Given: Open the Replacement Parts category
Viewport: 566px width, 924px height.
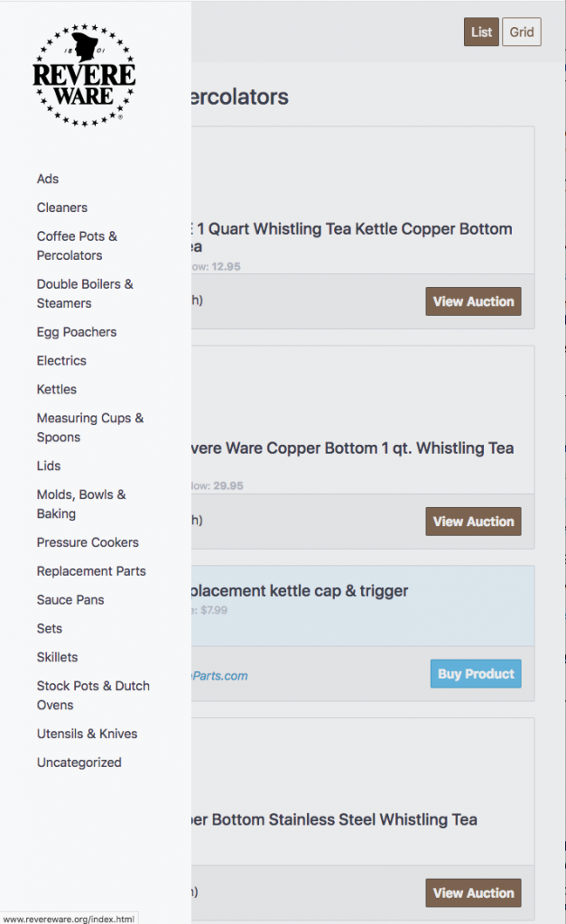Looking at the screenshot, I should tap(91, 571).
